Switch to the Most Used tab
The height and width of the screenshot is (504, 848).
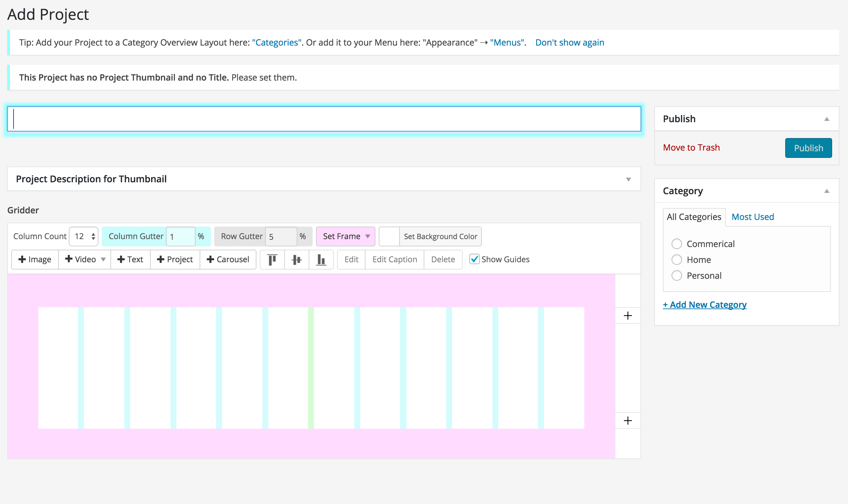click(x=752, y=217)
